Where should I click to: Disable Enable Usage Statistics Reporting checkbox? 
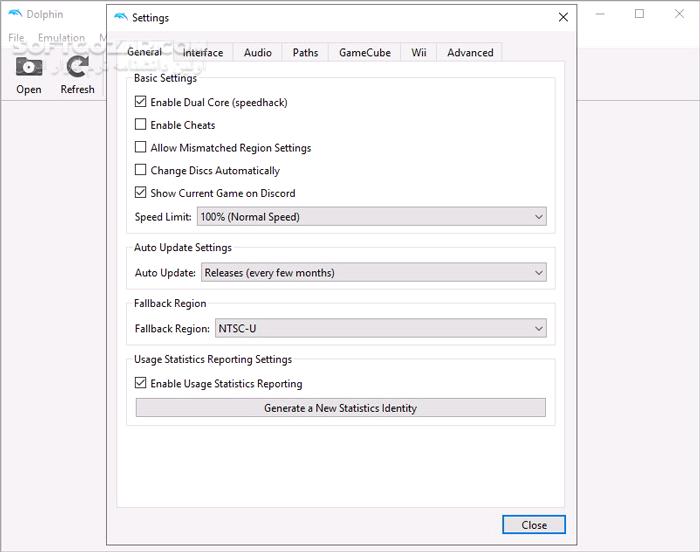140,383
